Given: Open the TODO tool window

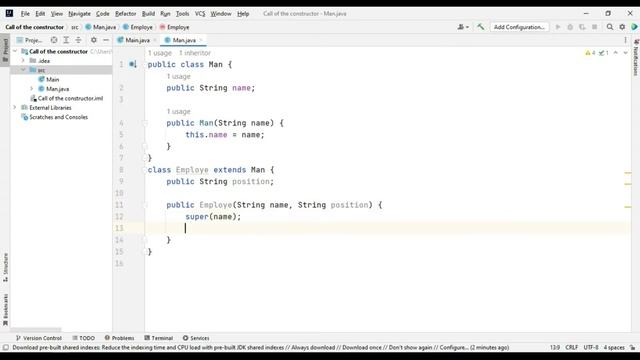Looking at the screenshot, I should pos(83,338).
